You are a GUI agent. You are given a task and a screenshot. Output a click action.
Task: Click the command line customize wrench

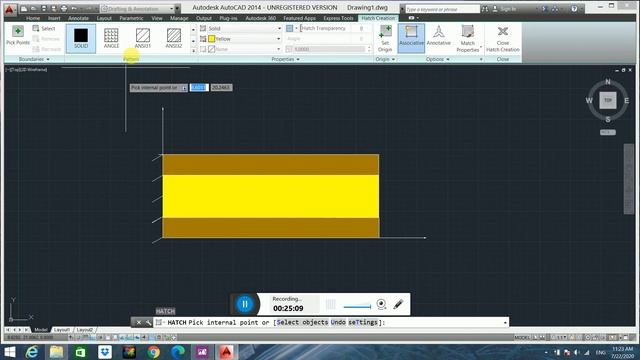pyautogui.click(x=148, y=322)
